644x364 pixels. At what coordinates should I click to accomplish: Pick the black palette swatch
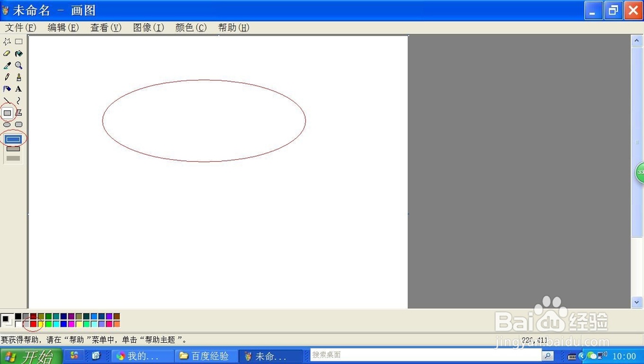(18, 316)
